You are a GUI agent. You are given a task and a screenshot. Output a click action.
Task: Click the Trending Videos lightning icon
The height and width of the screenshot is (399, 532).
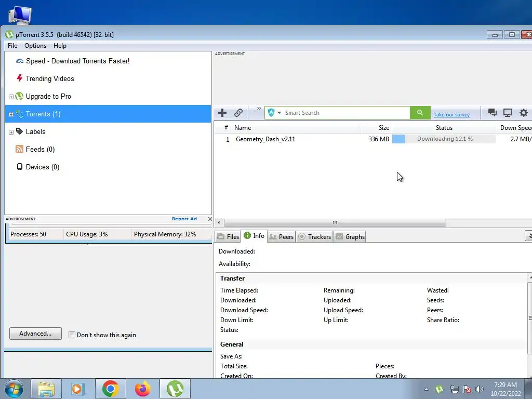[x=19, y=78]
